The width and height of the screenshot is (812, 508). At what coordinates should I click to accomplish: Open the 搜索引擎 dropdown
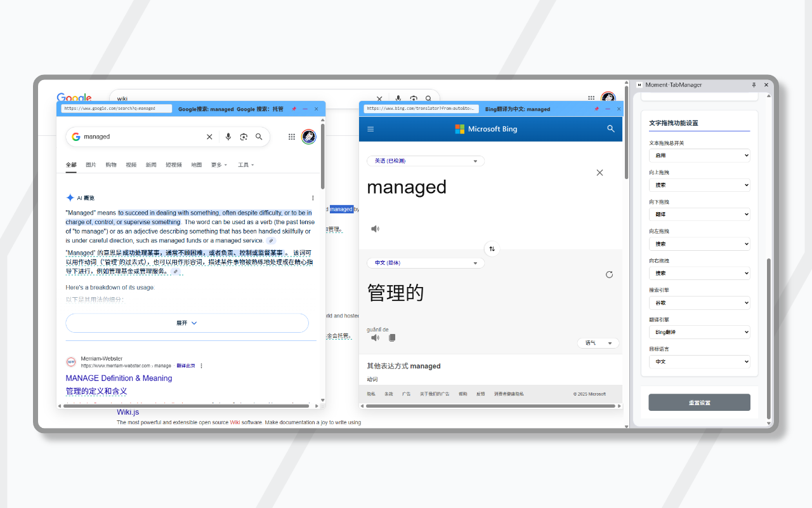pos(699,303)
